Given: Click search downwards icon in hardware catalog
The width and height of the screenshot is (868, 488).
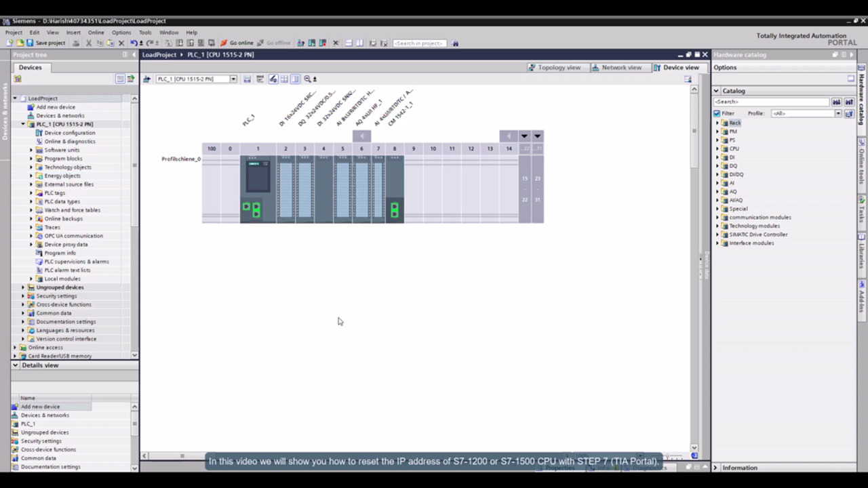Looking at the screenshot, I should (837, 102).
